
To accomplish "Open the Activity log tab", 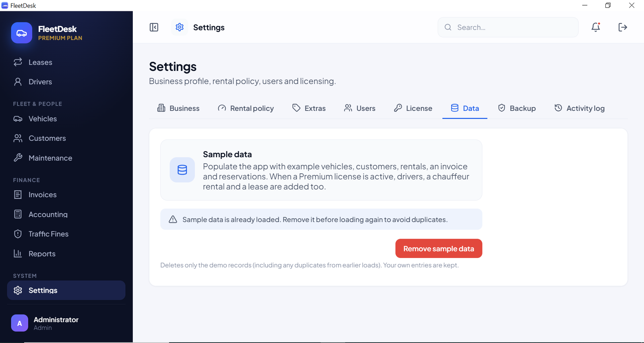I will pyautogui.click(x=579, y=108).
